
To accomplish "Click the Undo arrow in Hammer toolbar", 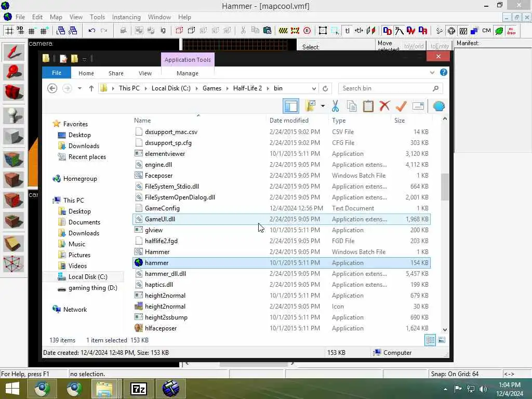I will [91, 31].
